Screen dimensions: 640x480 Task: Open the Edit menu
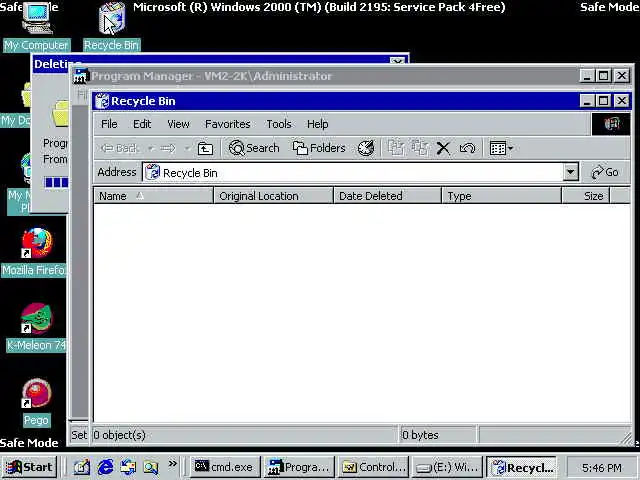[x=142, y=124]
